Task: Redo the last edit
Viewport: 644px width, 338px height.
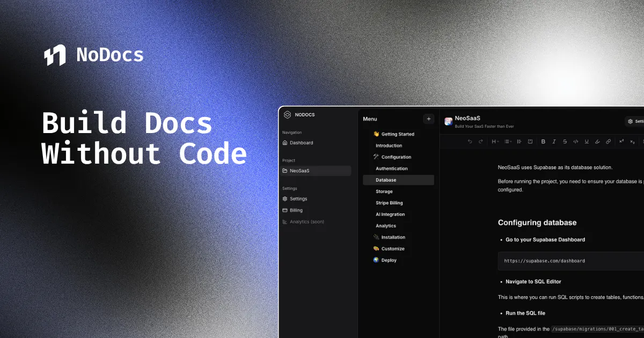Action: click(481, 142)
